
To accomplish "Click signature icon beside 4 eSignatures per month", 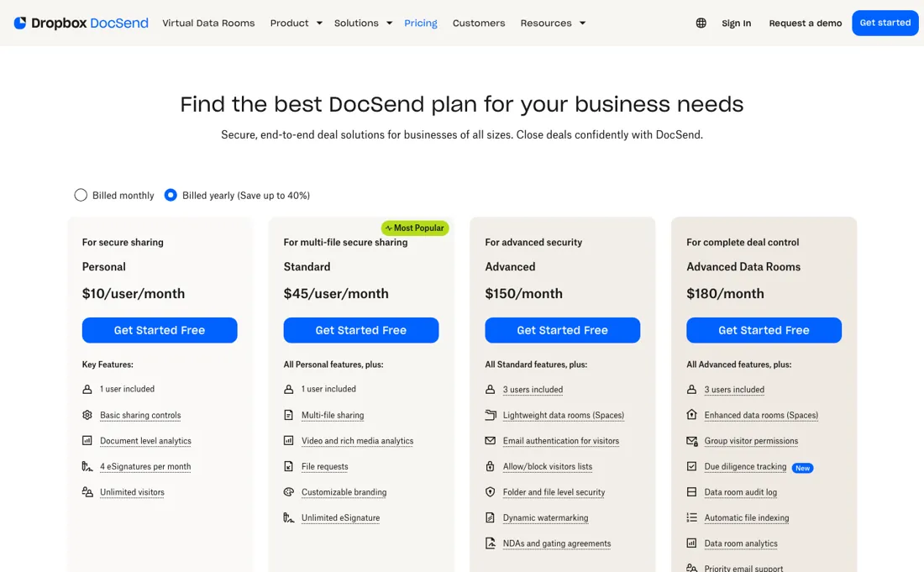I will click(87, 466).
